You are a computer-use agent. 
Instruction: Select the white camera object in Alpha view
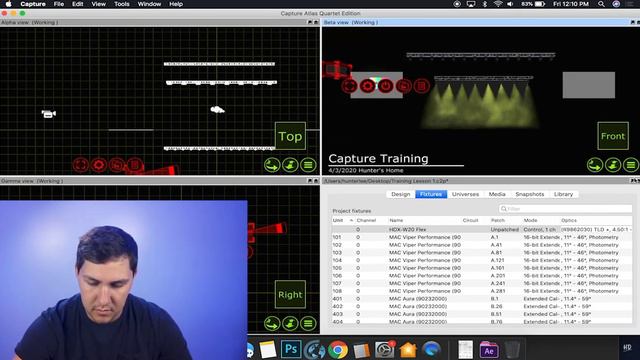[x=49, y=114]
